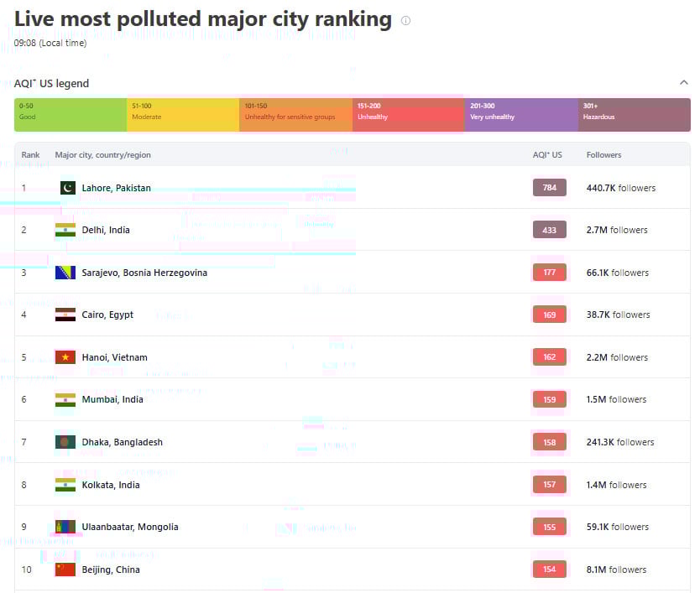
Task: Collapse the AQI US legend chevron
Action: 682,83
